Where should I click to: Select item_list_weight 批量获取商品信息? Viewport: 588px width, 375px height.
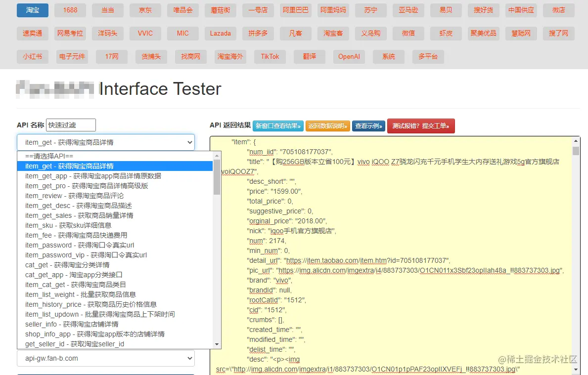coord(115,294)
